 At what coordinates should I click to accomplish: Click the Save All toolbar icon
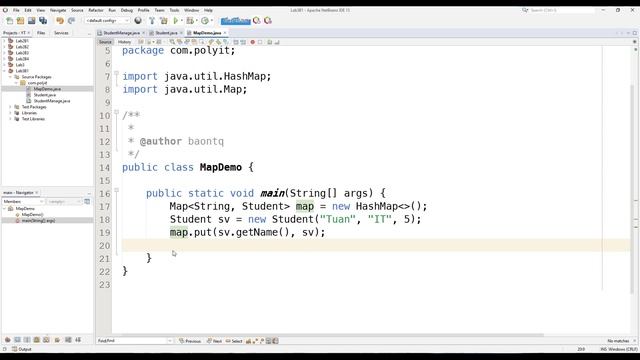point(43,20)
